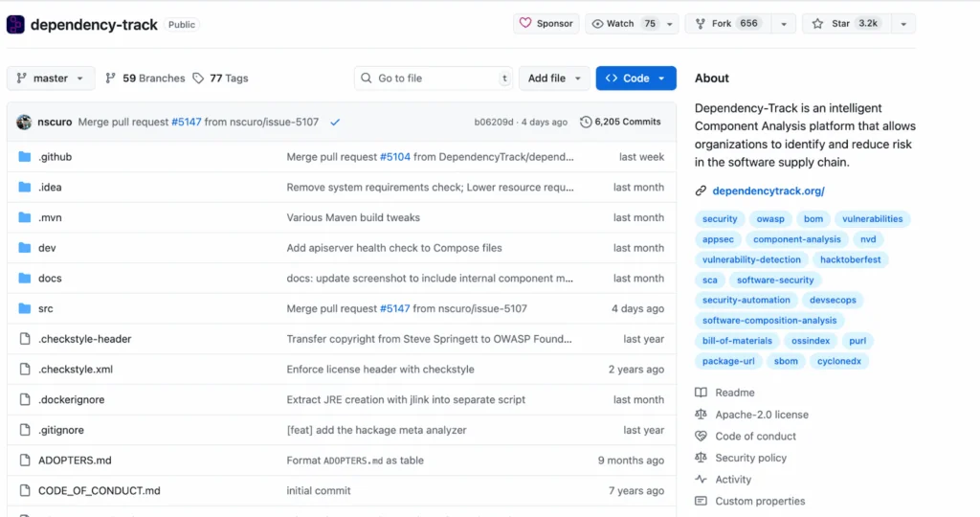Click the link chain icon beside dependencytrack.org
The height and width of the screenshot is (517, 980).
point(701,191)
